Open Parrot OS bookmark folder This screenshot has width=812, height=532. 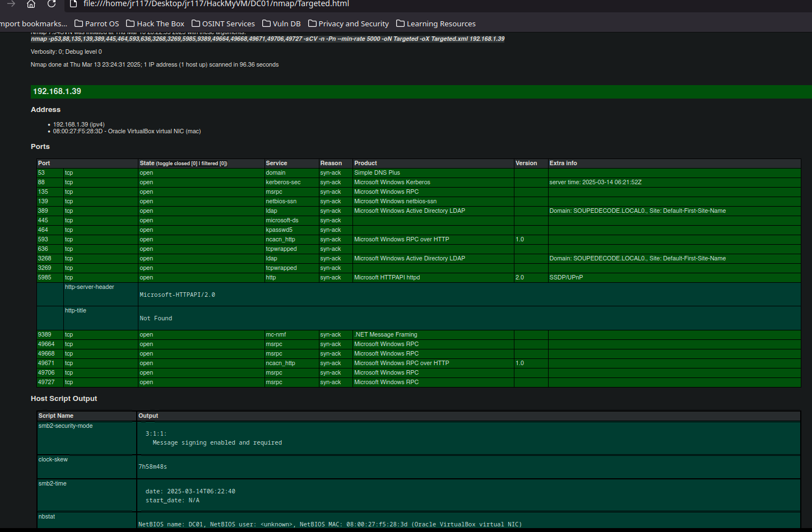(x=97, y=24)
